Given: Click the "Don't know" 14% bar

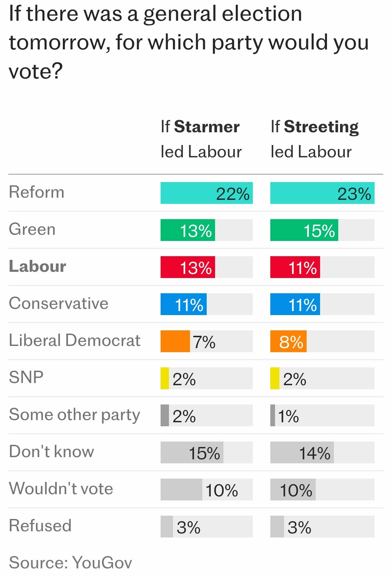Looking at the screenshot, I should (x=302, y=452).
